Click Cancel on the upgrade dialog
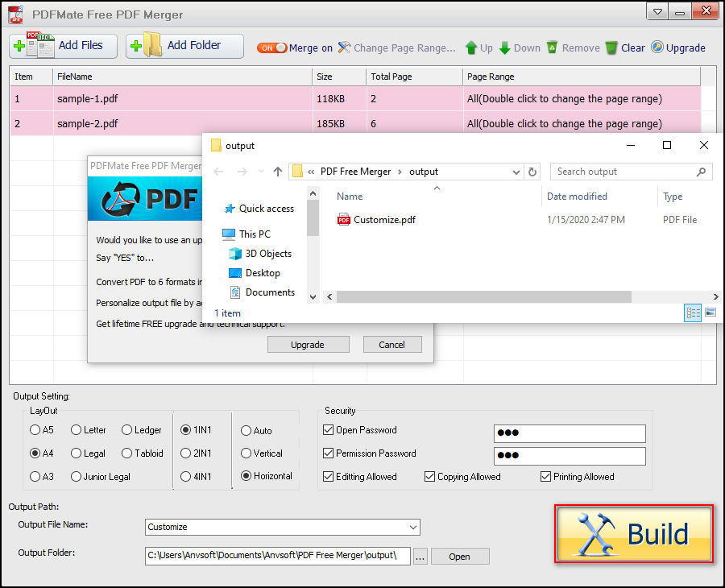 click(392, 344)
